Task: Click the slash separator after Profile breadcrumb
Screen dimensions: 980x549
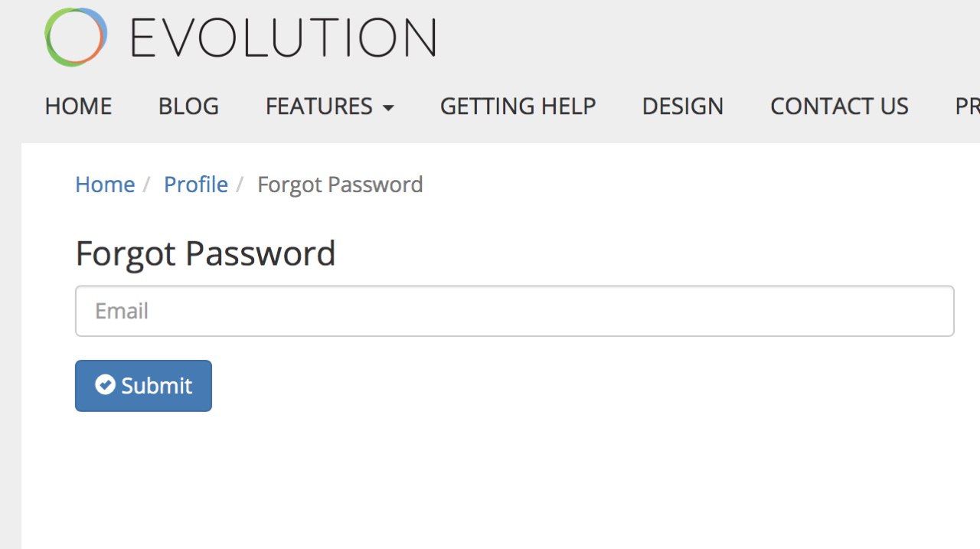Action: coord(240,185)
